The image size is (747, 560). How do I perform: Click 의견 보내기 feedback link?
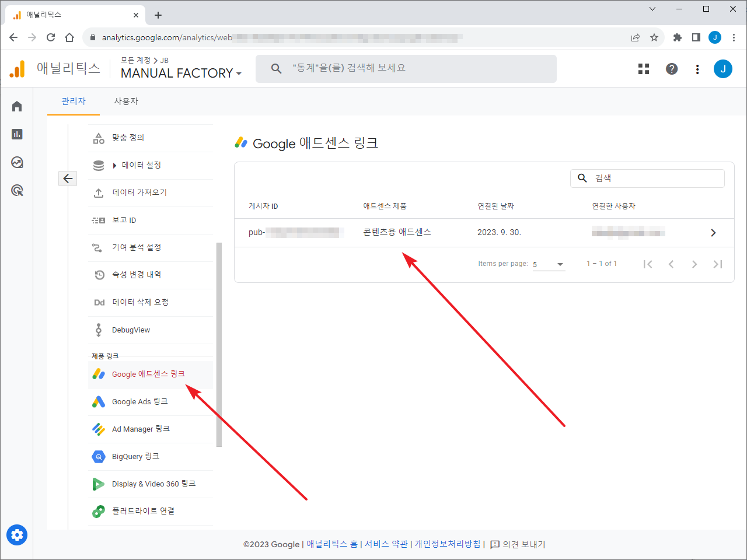[x=518, y=544]
